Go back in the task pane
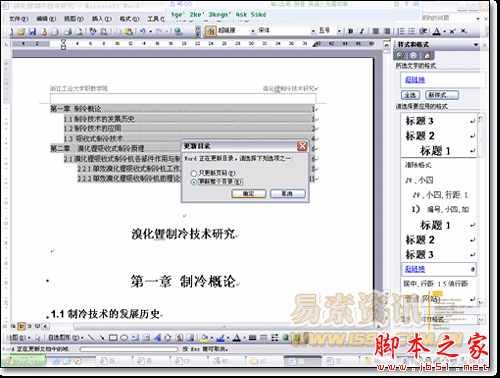 pyautogui.click(x=400, y=55)
